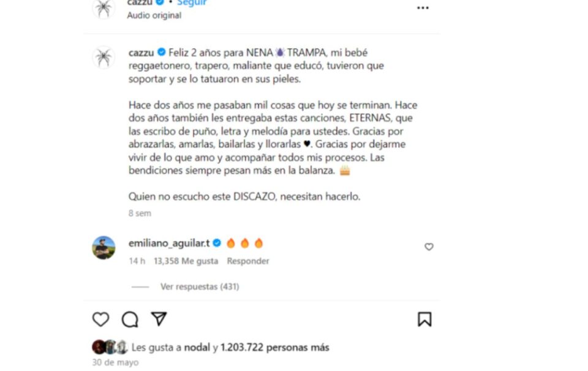Like the post with the heart icon
Screen dimensions: 588x371
tap(100, 319)
